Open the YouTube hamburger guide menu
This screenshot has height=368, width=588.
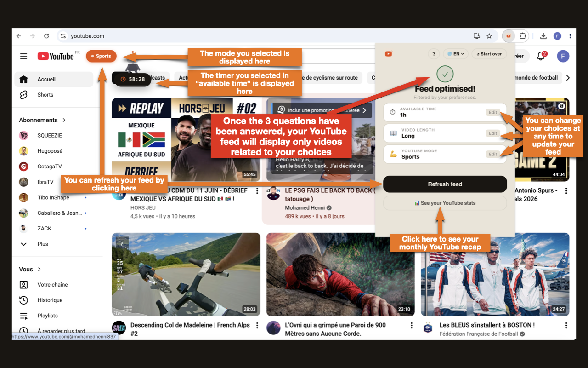click(23, 56)
